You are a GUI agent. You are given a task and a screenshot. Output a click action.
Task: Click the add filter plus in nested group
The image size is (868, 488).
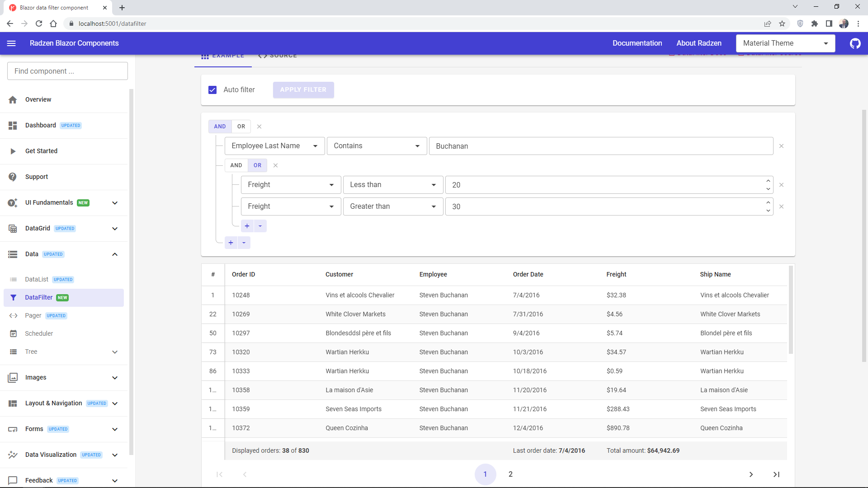(x=247, y=226)
